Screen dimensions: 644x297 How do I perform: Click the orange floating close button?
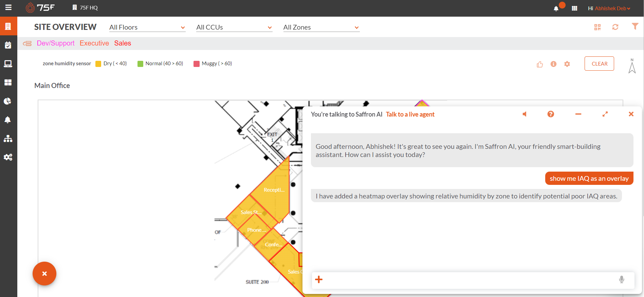[x=44, y=274]
